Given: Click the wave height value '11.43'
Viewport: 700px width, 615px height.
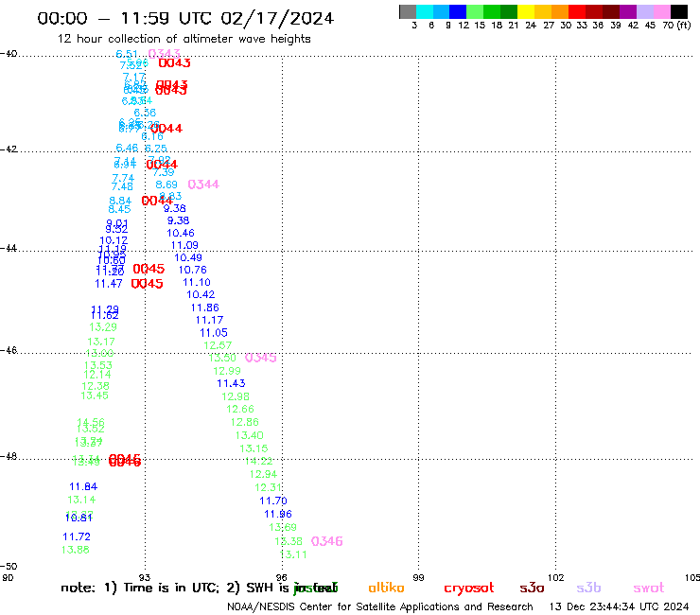Looking at the screenshot, I should (231, 383).
